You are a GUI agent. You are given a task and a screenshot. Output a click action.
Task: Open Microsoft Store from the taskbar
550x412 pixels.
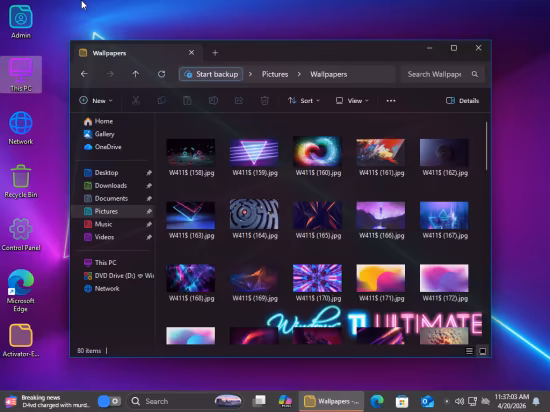[x=402, y=401]
